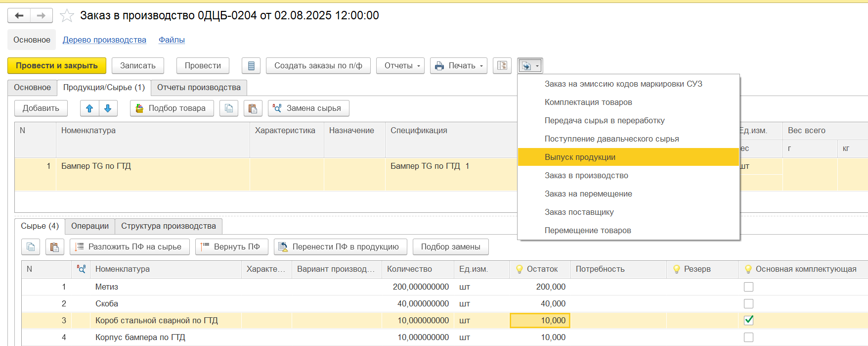This screenshot has width=868, height=346.
Task: Choose Заказ поставщику in the dropdown list
Action: pyautogui.click(x=579, y=212)
